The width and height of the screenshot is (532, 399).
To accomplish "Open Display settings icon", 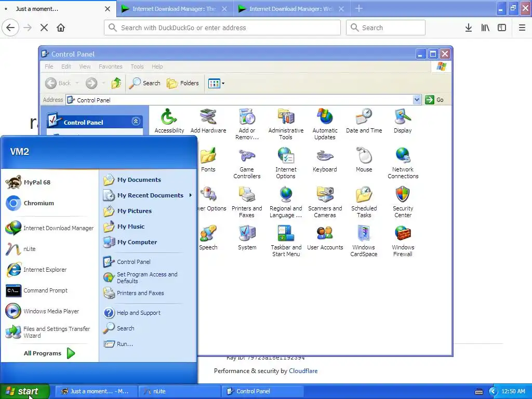I will tap(403, 121).
